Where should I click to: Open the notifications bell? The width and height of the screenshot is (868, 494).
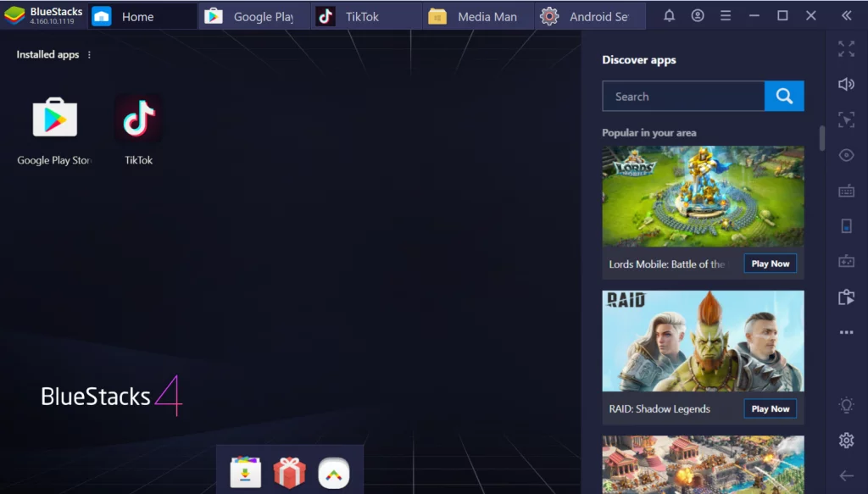pos(670,15)
